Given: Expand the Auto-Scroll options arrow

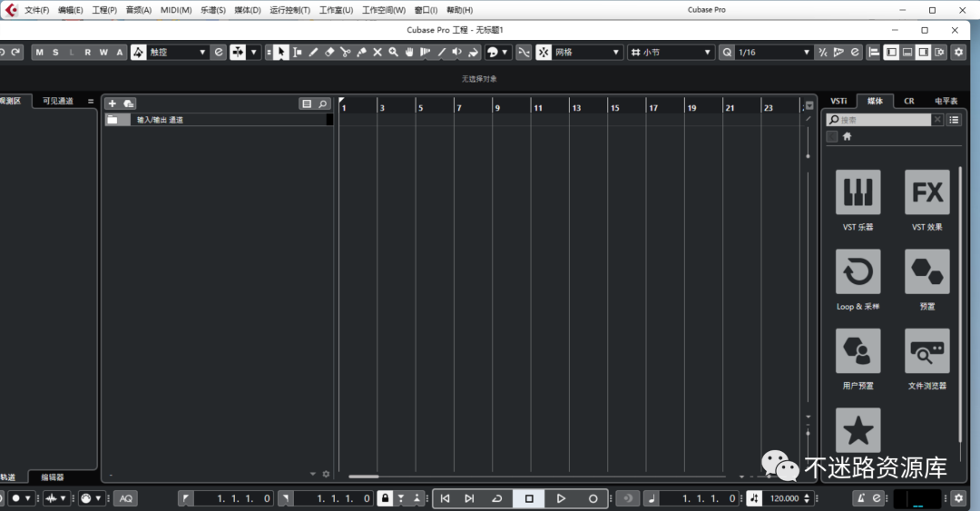Looking at the screenshot, I should pos(254,52).
